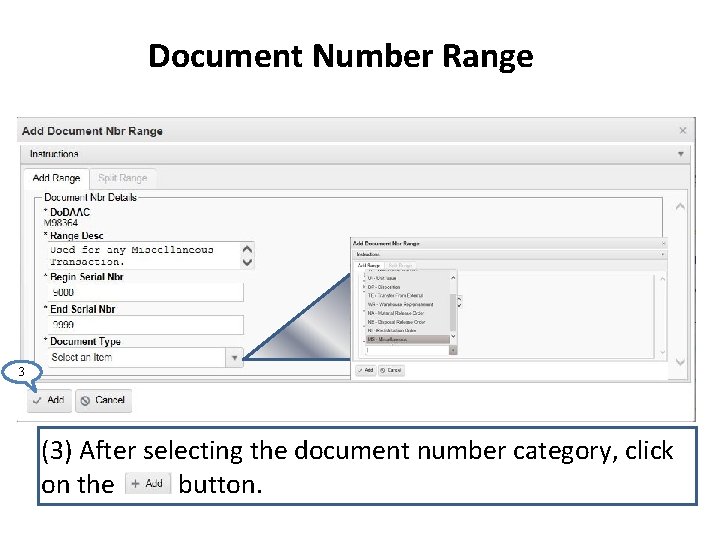Click into the Range Desc text area
This screenshot has height=540, width=720.
[144, 256]
